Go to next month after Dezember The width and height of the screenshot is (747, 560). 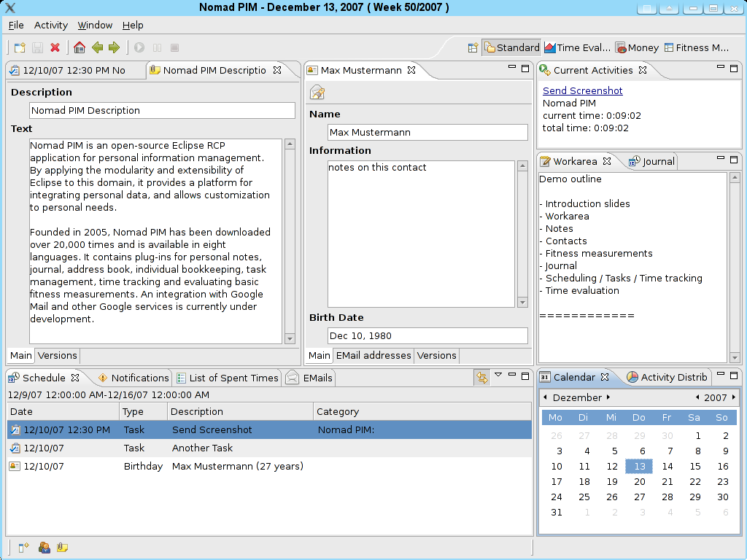point(608,397)
